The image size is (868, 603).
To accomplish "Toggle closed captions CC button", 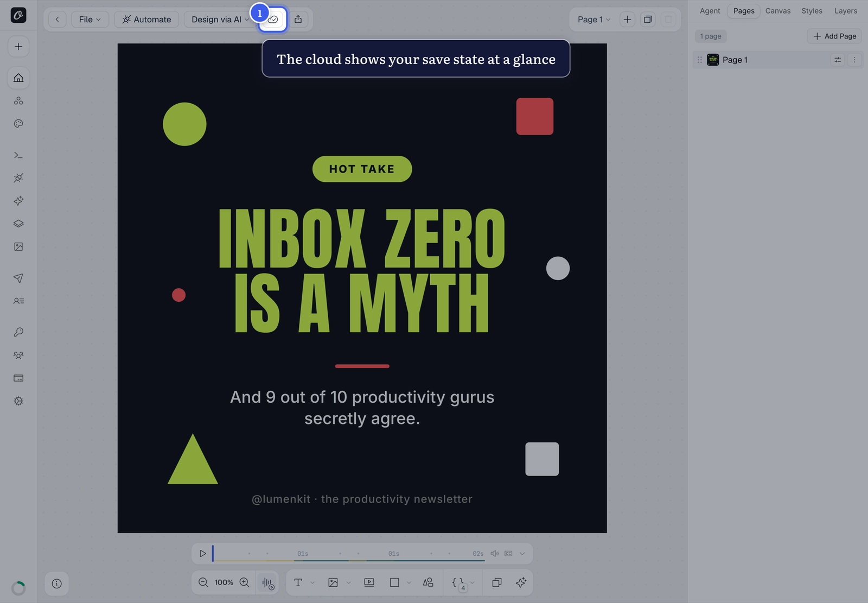I will click(508, 554).
